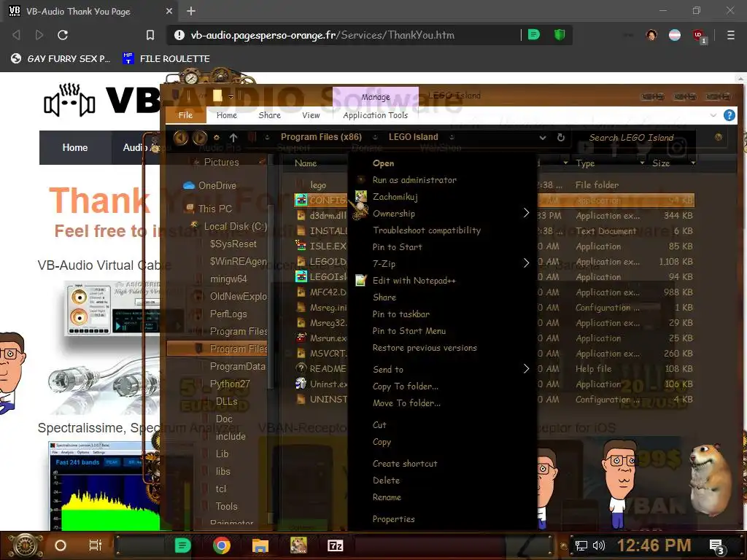Choose Rename in the context menu
Viewport: 747px width, 560px height.
[x=387, y=497]
